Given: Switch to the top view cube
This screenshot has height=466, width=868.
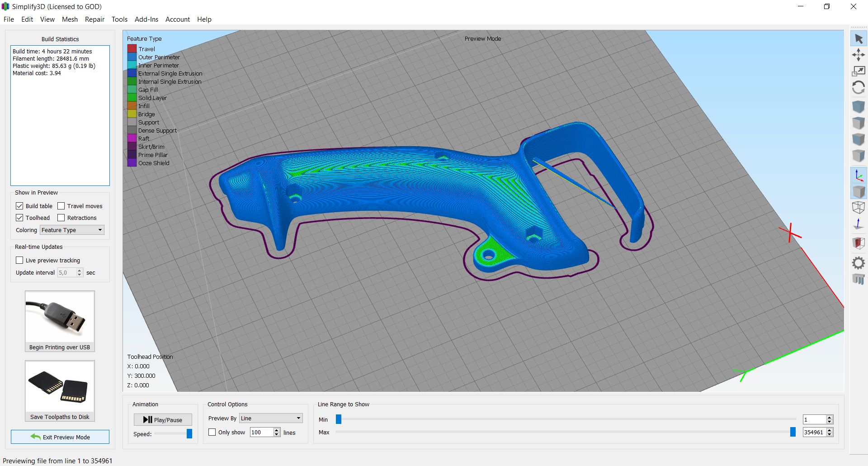Looking at the screenshot, I should tap(859, 123).
